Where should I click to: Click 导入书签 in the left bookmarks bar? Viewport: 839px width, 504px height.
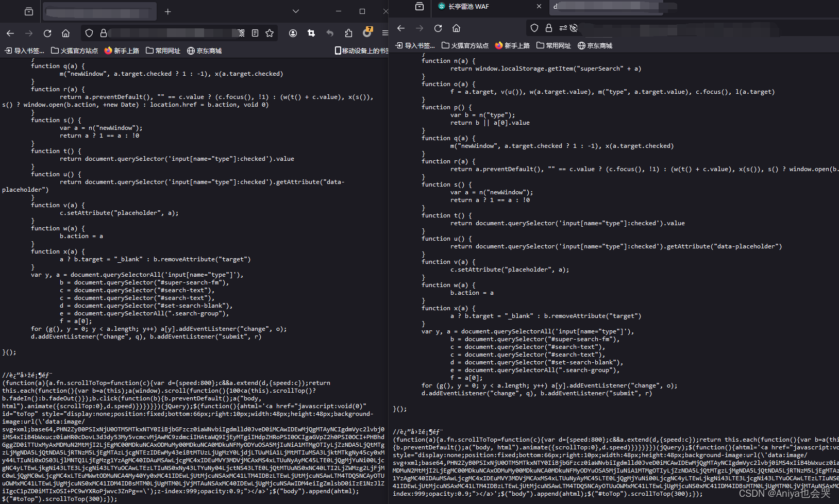coord(24,51)
